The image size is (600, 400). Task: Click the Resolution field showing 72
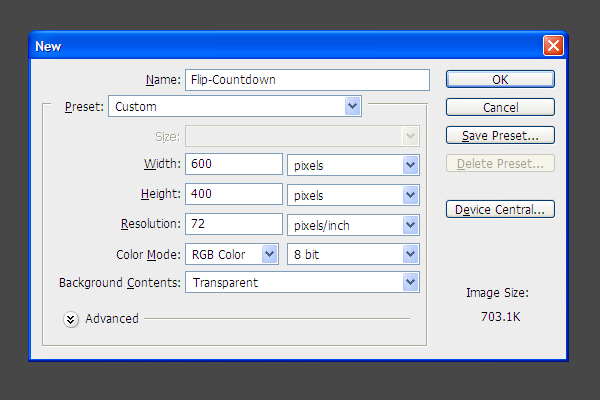234,224
